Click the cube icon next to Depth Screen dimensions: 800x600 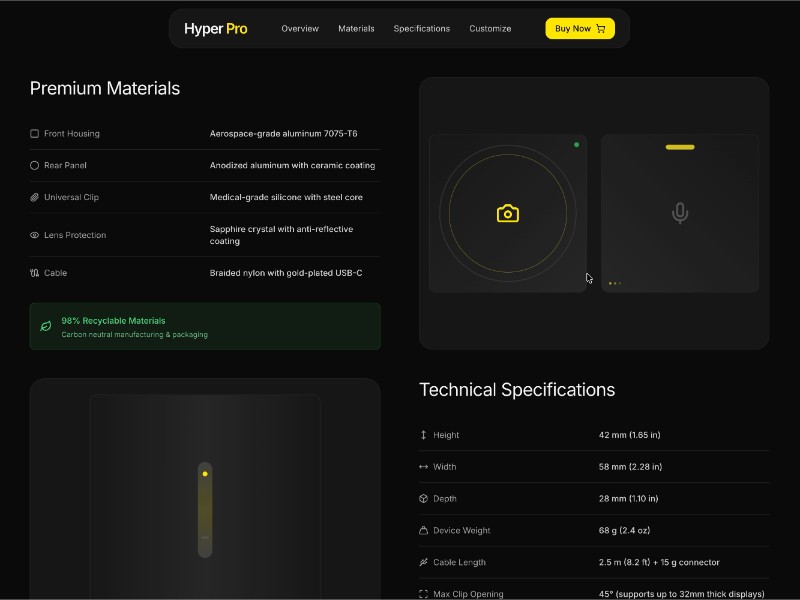424,498
